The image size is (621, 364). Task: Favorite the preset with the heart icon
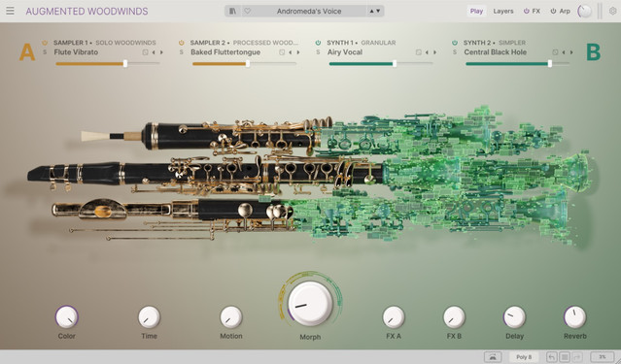(247, 11)
